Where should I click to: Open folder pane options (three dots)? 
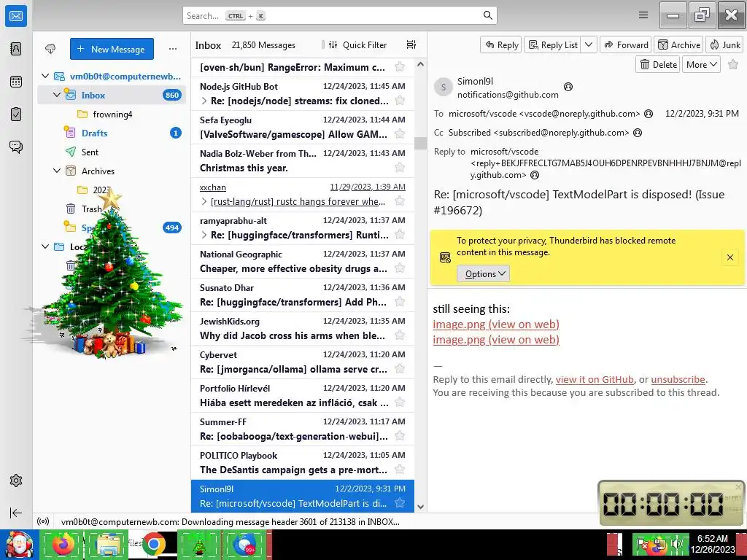coord(172,49)
